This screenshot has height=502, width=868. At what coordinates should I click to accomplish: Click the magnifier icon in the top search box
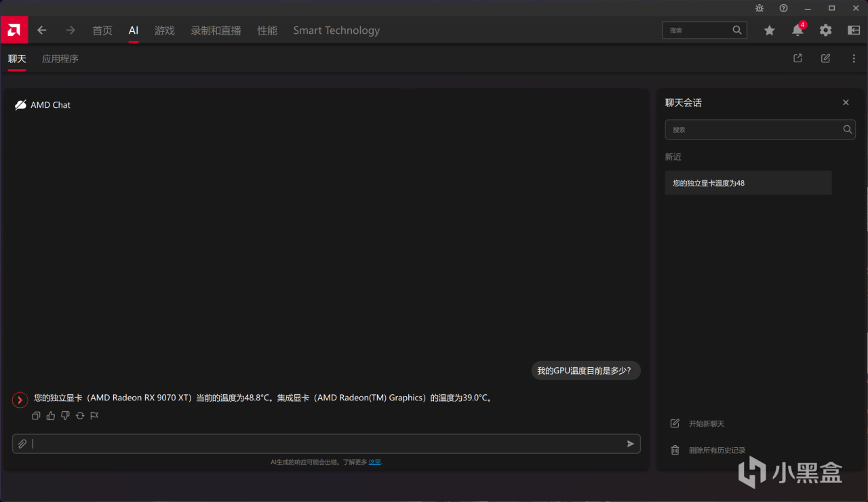(737, 30)
